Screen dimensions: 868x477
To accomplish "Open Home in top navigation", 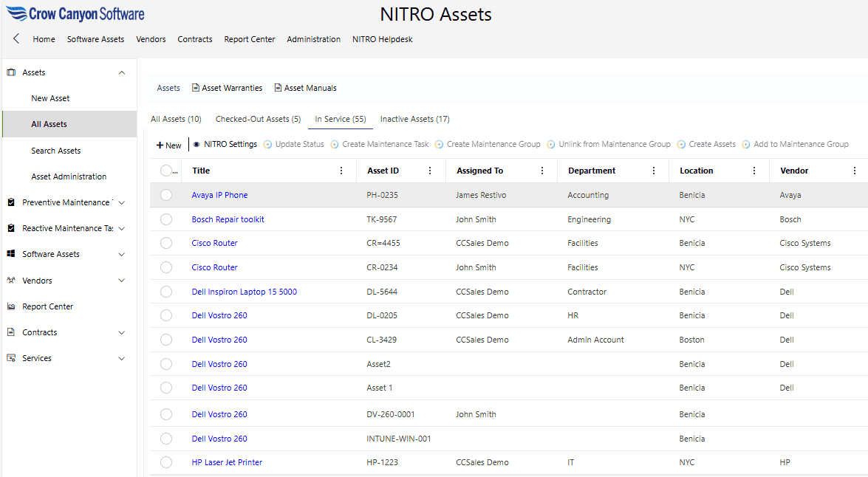I will [x=44, y=39].
